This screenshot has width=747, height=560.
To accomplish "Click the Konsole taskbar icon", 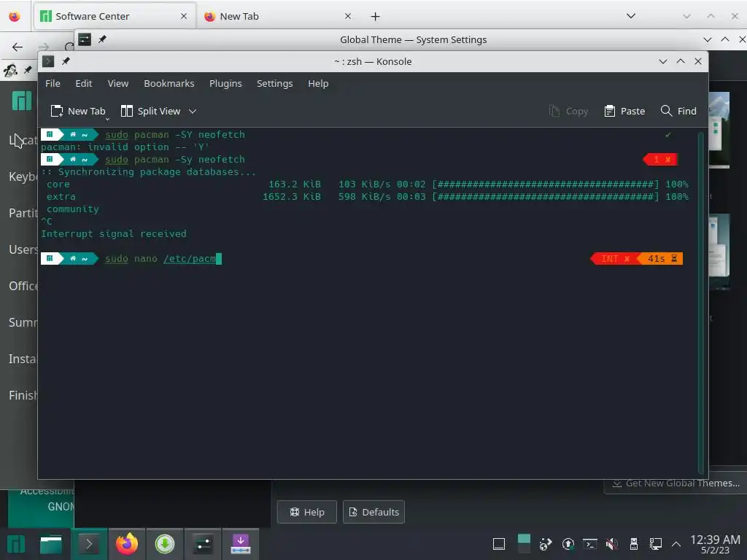I will click(88, 544).
